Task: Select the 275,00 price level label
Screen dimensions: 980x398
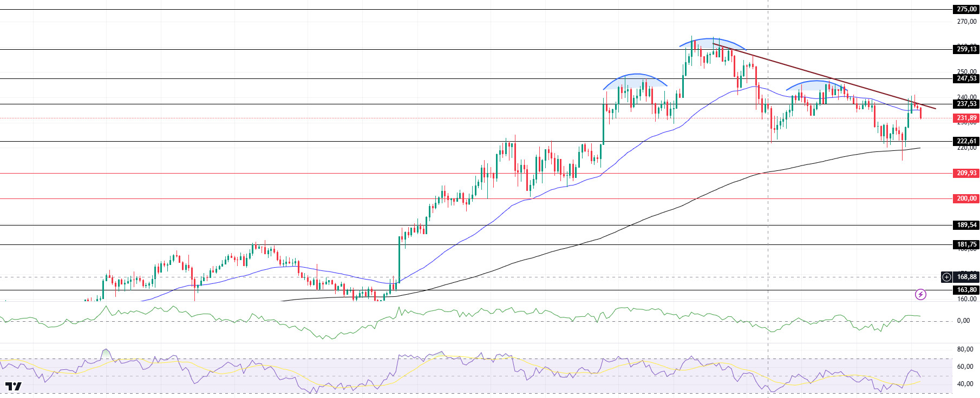Action: point(966,9)
